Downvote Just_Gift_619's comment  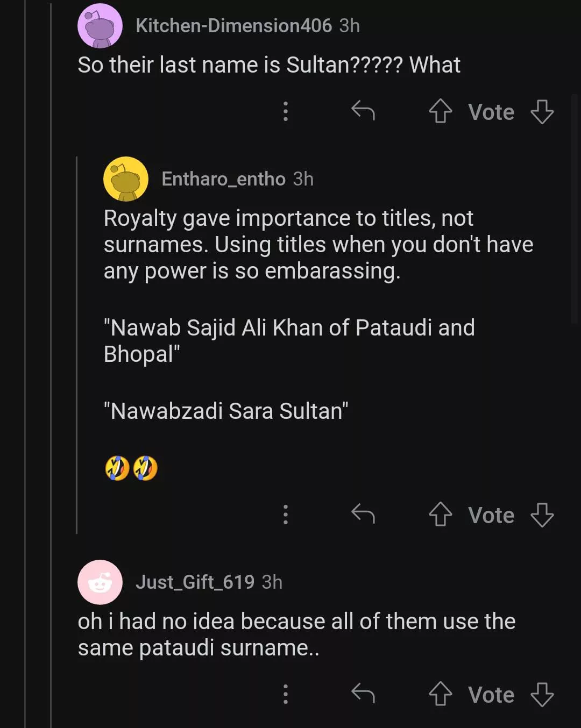coord(542,694)
